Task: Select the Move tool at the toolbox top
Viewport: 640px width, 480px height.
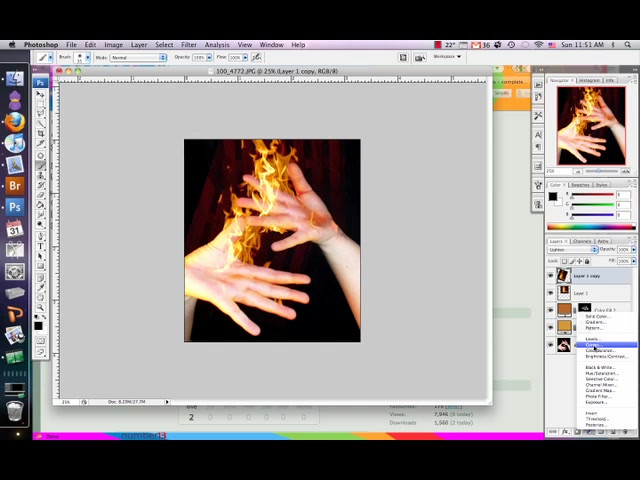Action: 41,94
